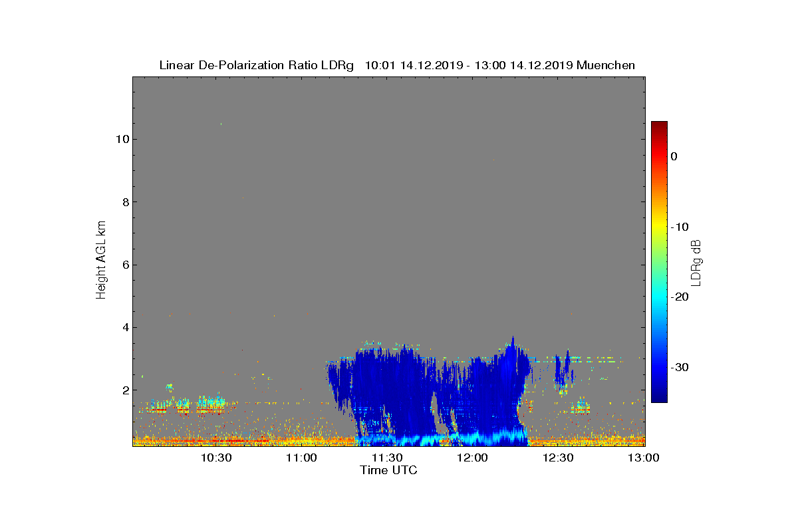
Task: Click the 12:00 time tick label
Action: (x=473, y=458)
